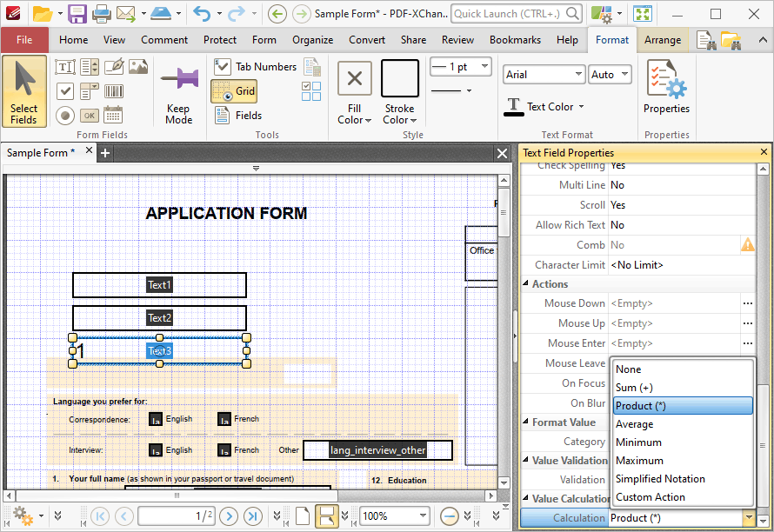Viewport: 774px width, 532px height.
Task: Click the page number input field
Action: pos(177,516)
